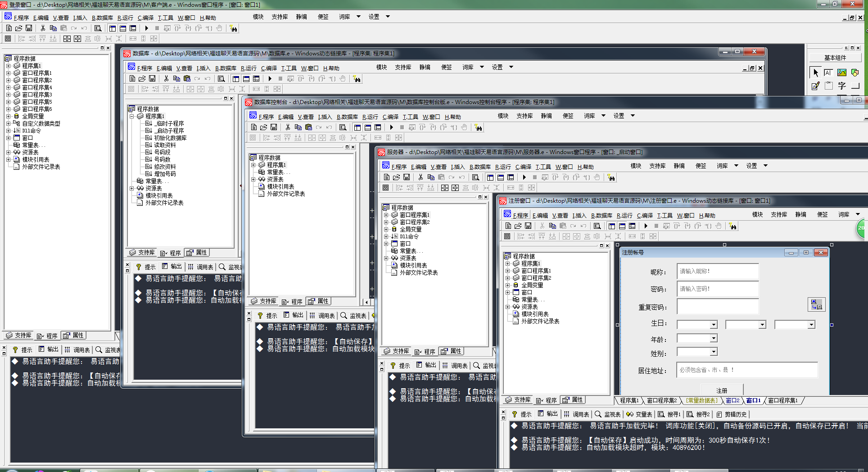Image resolution: width=868 pixels, height=472 pixels.
Task: Open second 生日 combo box dropdown
Action: click(762, 325)
